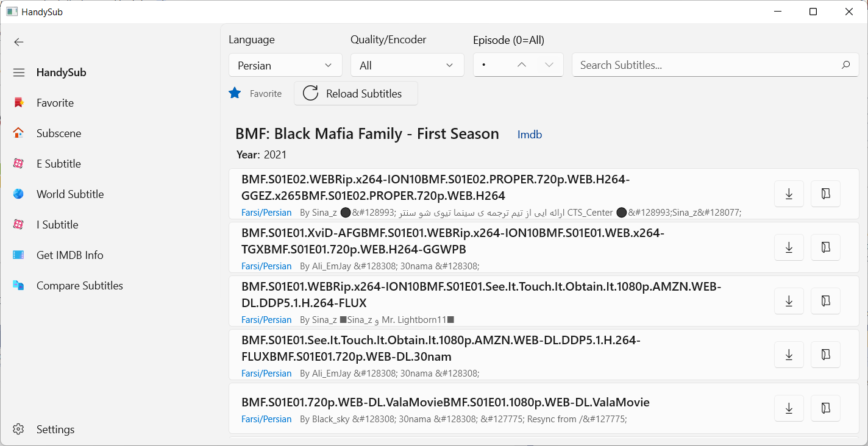Increase the episode number with up arrow
This screenshot has width=868, height=446.
pos(522,65)
